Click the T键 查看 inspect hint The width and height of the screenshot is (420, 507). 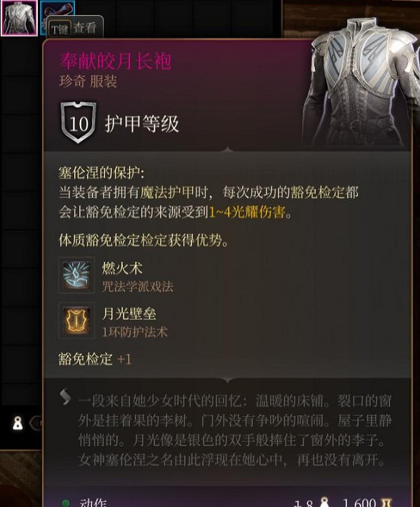(75, 29)
